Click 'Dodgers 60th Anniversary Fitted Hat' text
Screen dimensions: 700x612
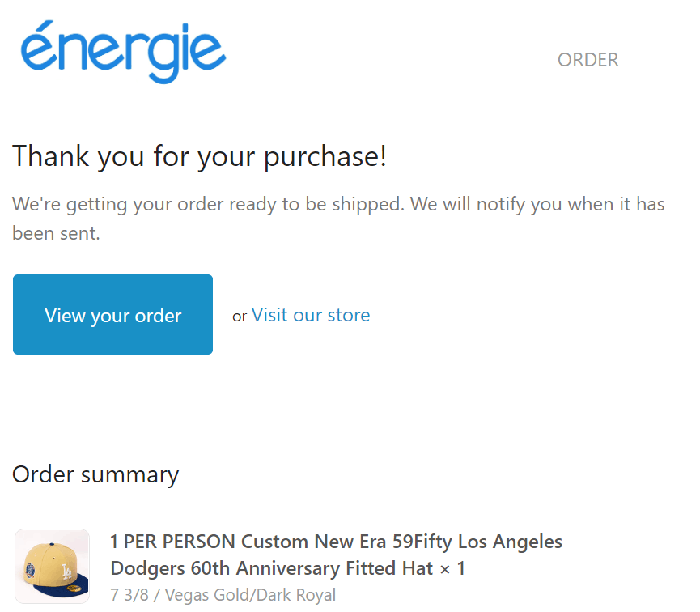(271, 568)
